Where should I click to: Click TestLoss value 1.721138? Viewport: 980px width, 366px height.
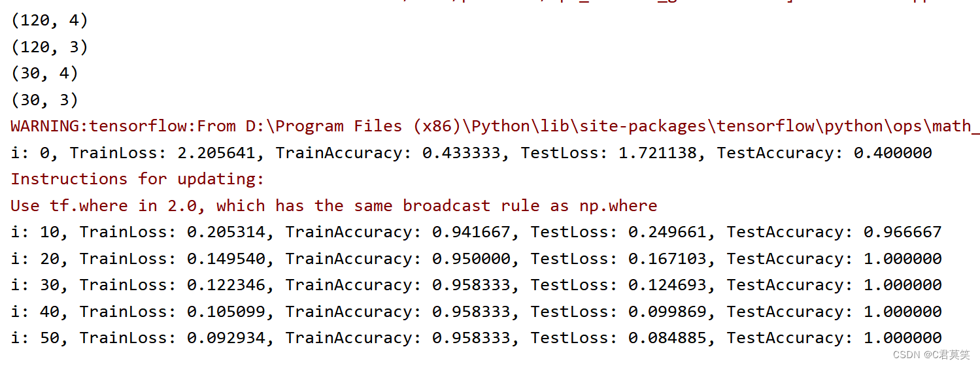(x=658, y=153)
